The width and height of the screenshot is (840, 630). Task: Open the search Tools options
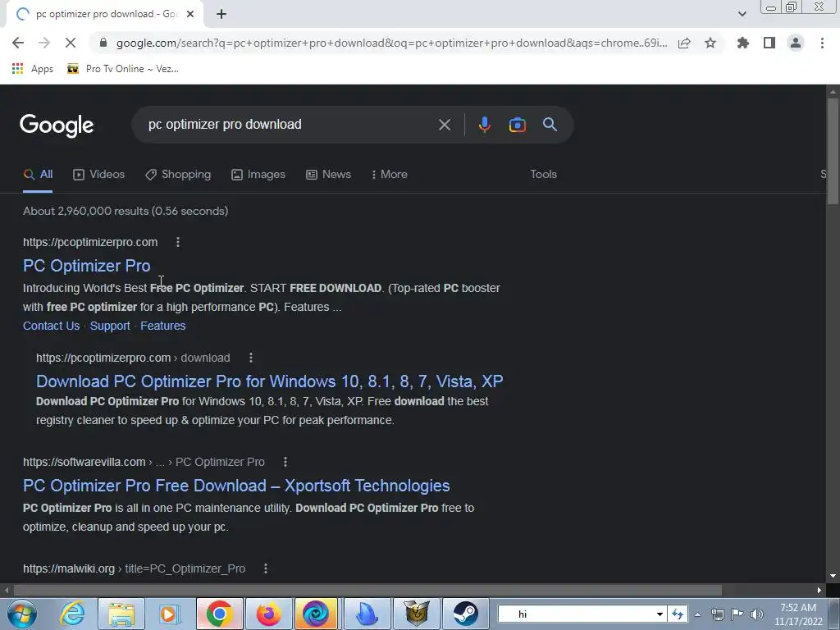(x=543, y=175)
